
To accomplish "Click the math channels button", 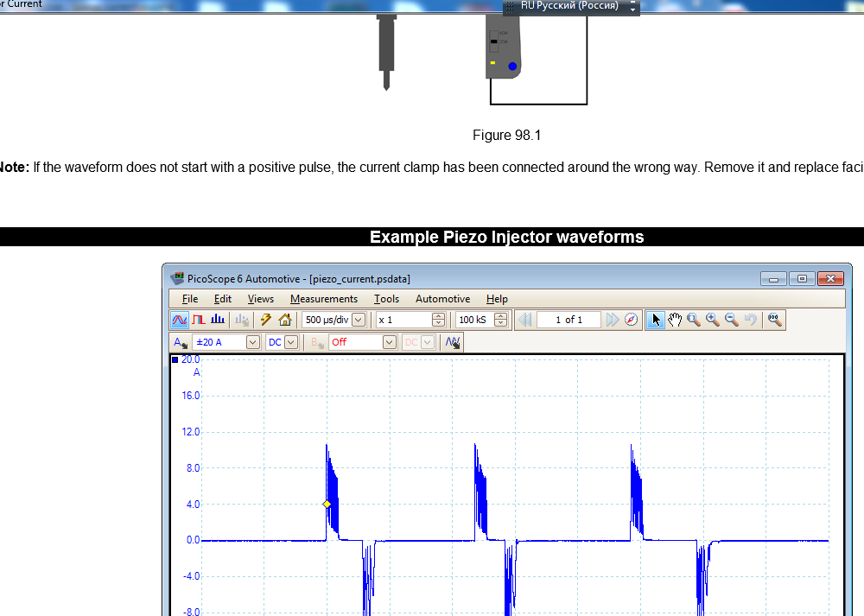I will pyautogui.click(x=453, y=342).
